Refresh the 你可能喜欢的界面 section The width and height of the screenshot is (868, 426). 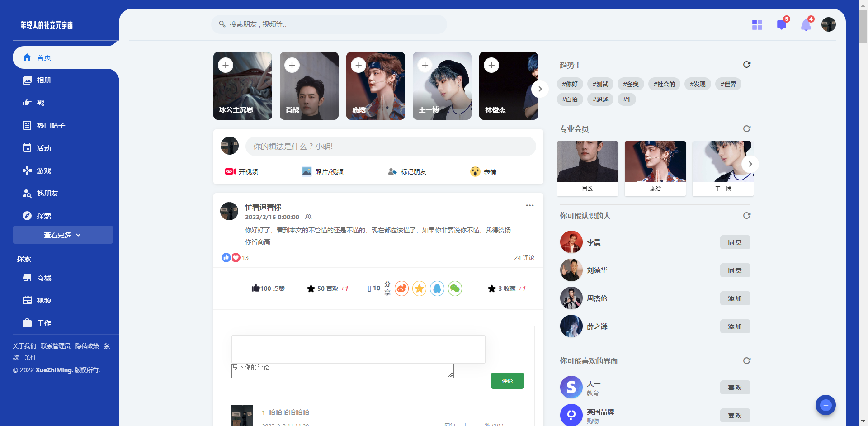coord(747,361)
